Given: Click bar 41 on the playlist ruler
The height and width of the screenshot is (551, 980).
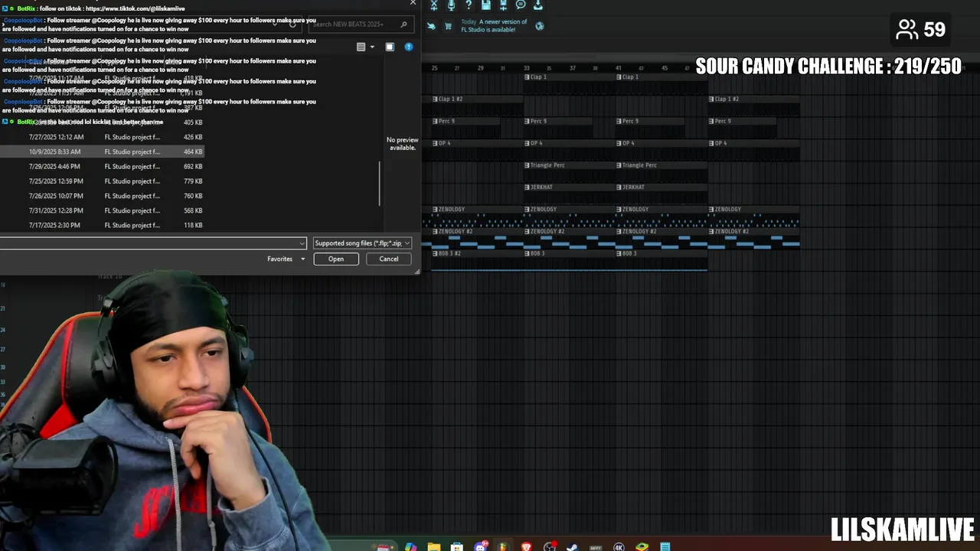Looking at the screenshot, I should [x=619, y=68].
